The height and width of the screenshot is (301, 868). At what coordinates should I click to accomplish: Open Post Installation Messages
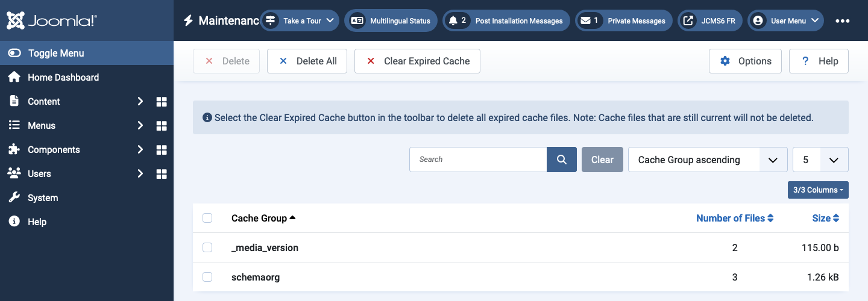pos(506,20)
